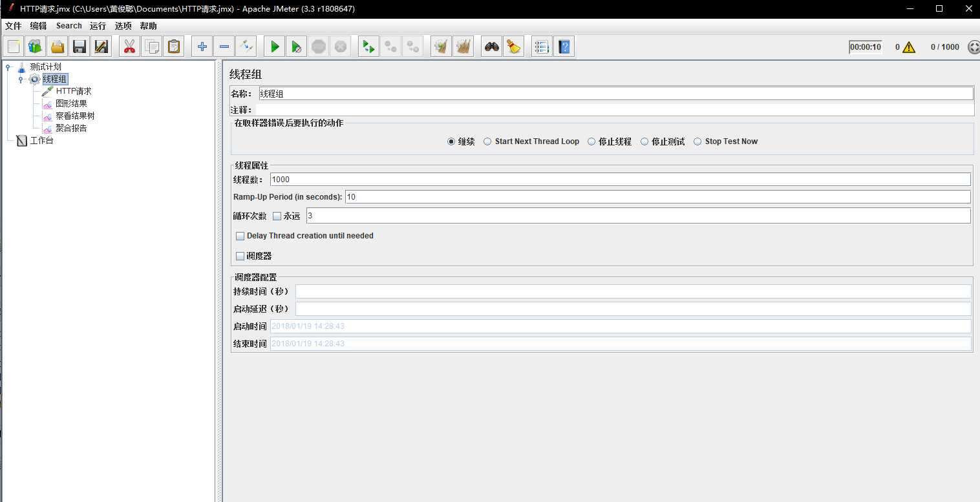980x502 pixels.
Task: Select 聚合报告 listener in the tree
Action: point(71,128)
